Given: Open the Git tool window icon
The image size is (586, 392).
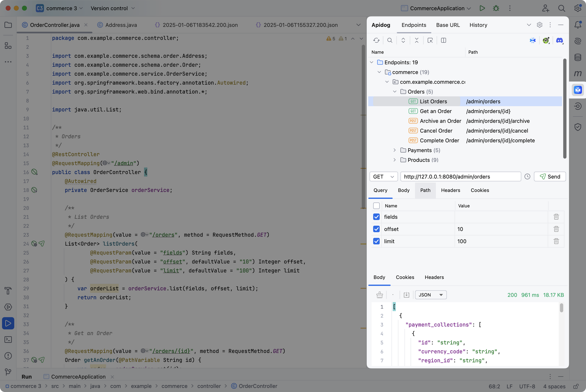Looking at the screenshot, I should pyautogui.click(x=8, y=372).
